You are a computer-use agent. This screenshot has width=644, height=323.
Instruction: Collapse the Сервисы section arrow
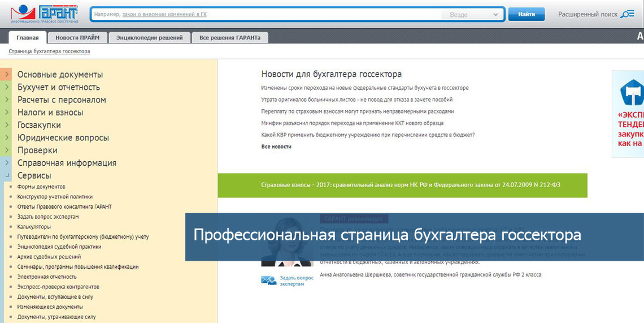7,175
